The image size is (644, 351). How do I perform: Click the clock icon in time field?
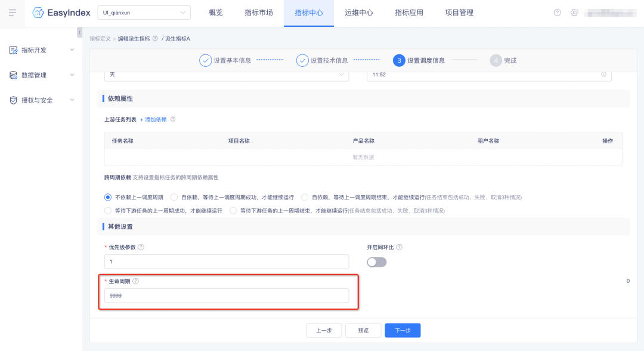click(x=603, y=75)
